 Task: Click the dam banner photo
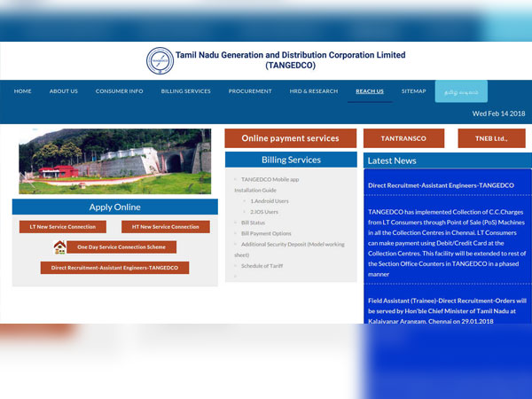click(115, 161)
